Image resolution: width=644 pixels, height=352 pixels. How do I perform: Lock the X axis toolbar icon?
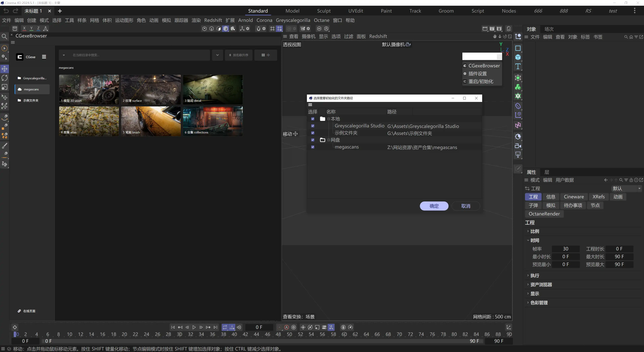(24, 28)
